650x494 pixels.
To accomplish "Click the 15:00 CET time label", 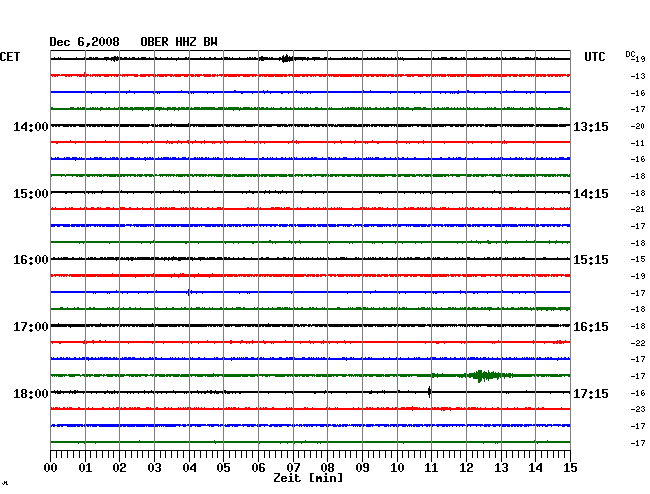I will 31,194.
